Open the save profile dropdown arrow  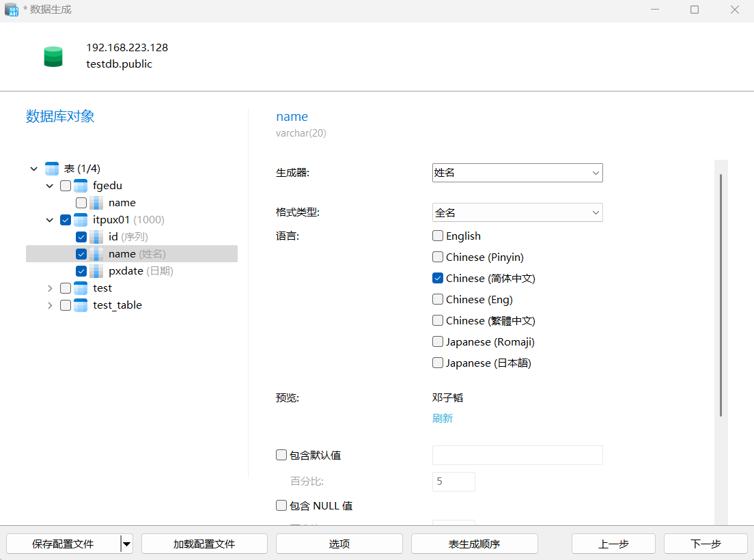tap(126, 544)
